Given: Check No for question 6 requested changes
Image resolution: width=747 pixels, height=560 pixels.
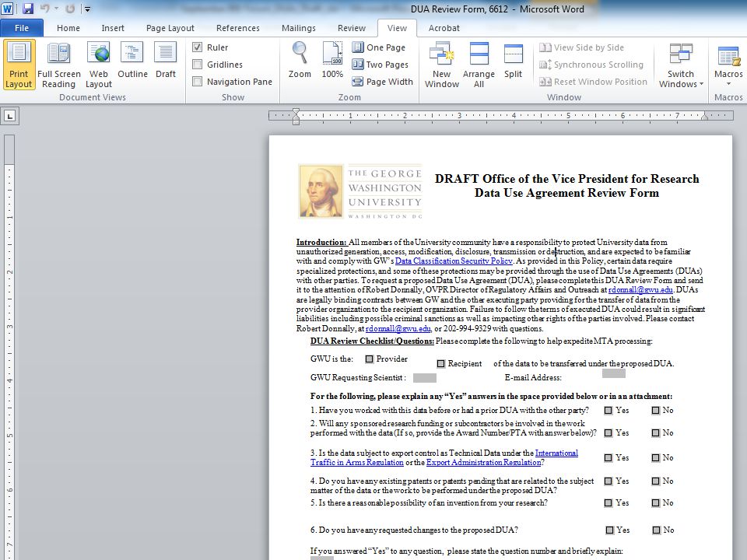Looking at the screenshot, I should click(x=657, y=530).
